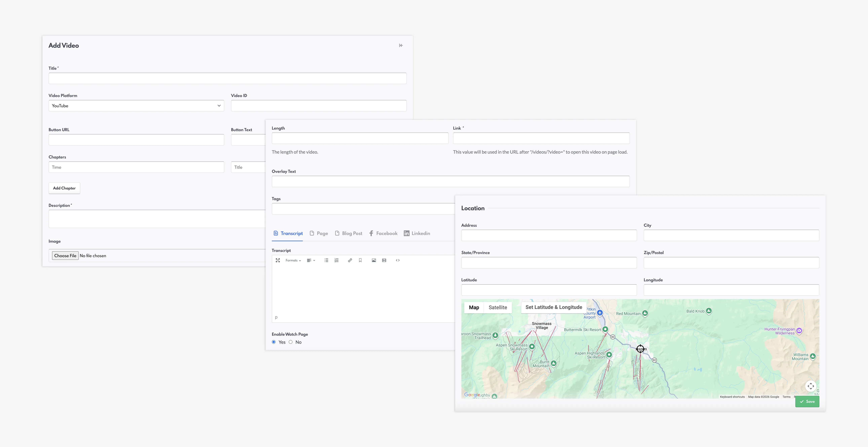
Task: Switch to the Transcript tab
Action: tap(288, 234)
